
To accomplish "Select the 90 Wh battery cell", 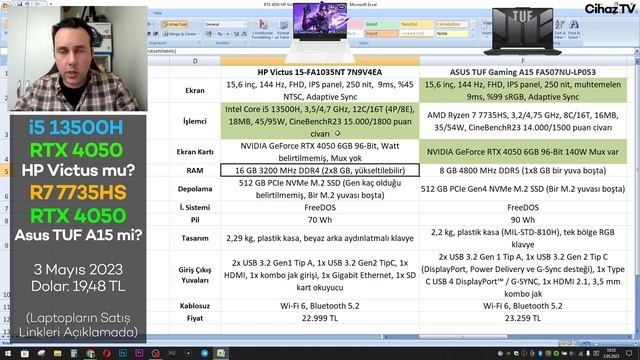I will click(523, 220).
